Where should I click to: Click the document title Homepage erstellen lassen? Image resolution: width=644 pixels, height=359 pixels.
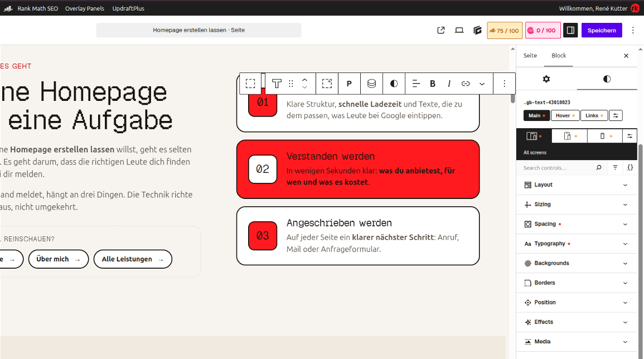coord(199,30)
